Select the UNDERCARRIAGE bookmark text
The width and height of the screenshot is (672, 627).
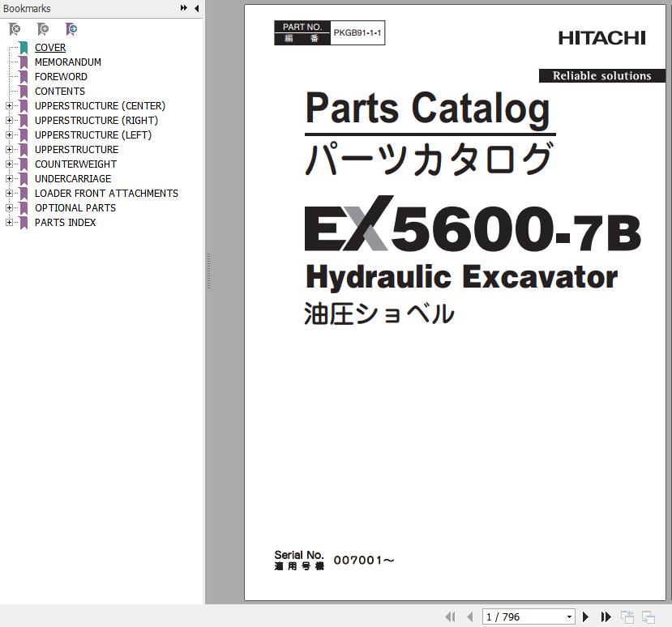(73, 178)
